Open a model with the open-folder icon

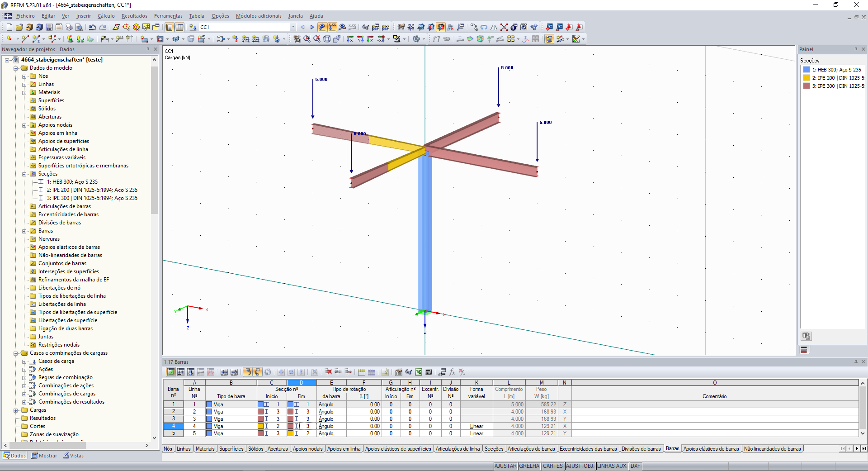click(x=19, y=27)
